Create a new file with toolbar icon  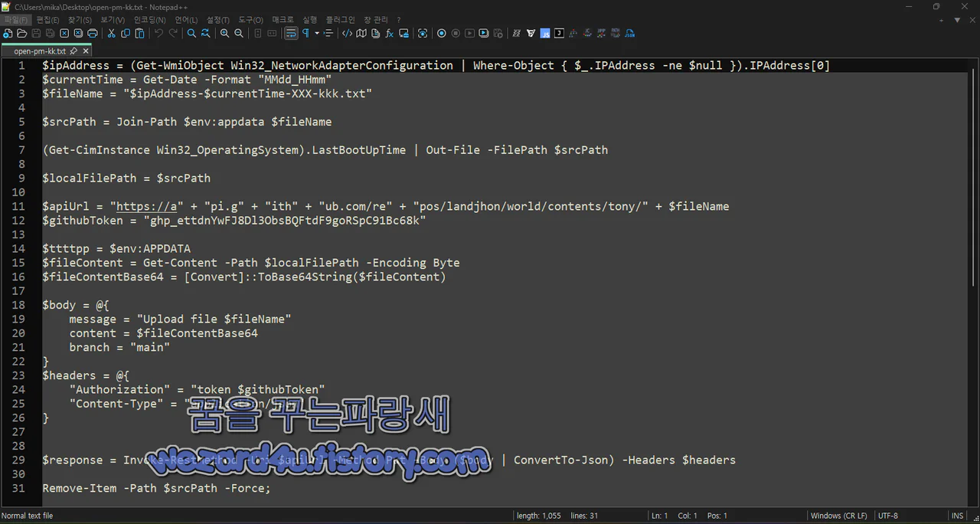click(8, 34)
